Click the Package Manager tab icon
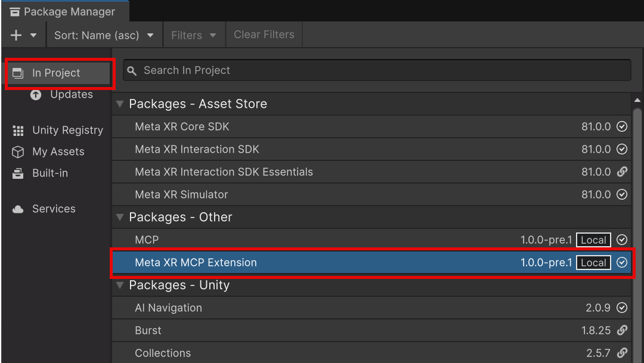Screen dimensions: 644x363 click(x=15, y=12)
